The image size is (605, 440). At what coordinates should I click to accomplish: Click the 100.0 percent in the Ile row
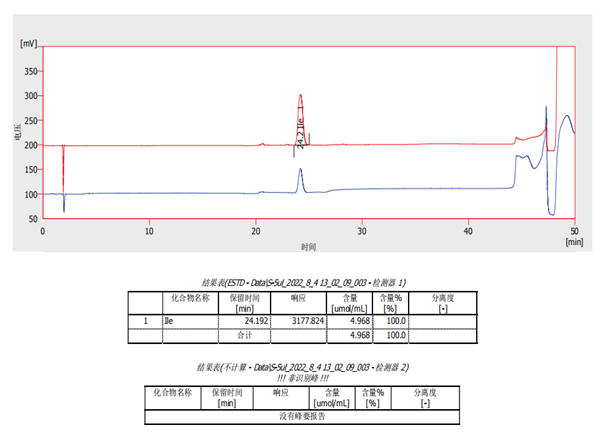396,321
